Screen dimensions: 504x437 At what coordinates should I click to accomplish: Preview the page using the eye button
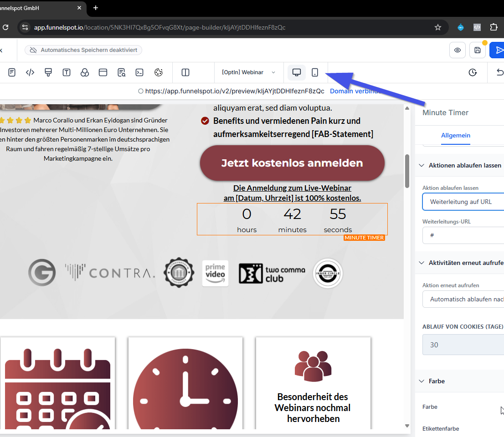(458, 50)
